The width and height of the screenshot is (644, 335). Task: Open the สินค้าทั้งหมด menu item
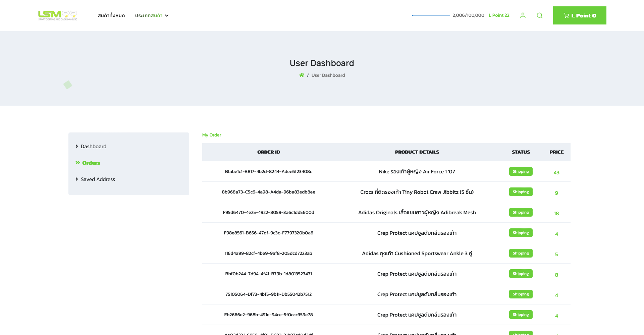(111, 15)
